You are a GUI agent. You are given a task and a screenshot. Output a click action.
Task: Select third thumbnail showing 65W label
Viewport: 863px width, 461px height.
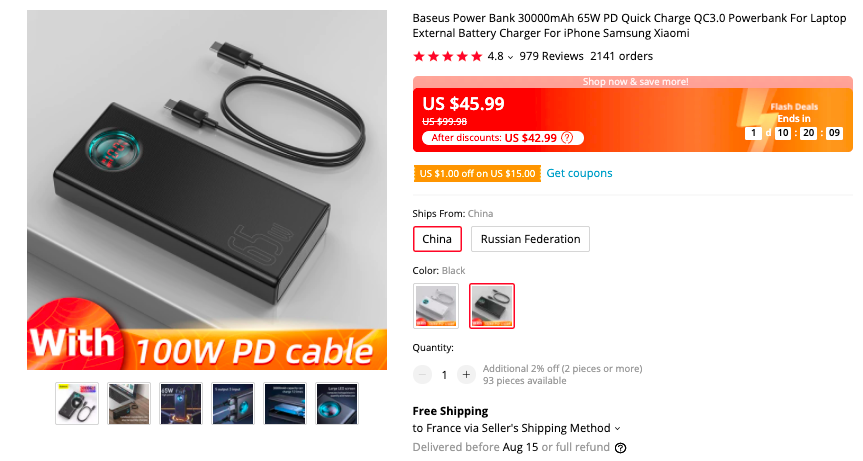coord(181,404)
